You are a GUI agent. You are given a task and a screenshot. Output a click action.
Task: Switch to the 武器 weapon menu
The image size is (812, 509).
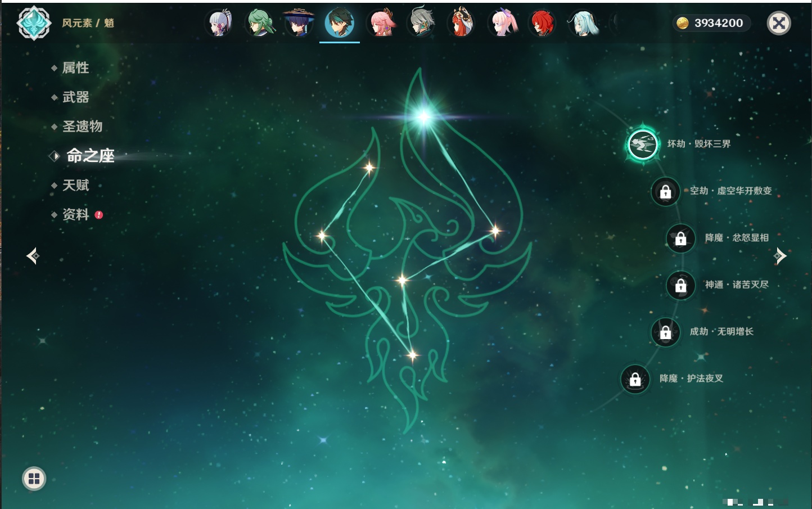coord(75,97)
